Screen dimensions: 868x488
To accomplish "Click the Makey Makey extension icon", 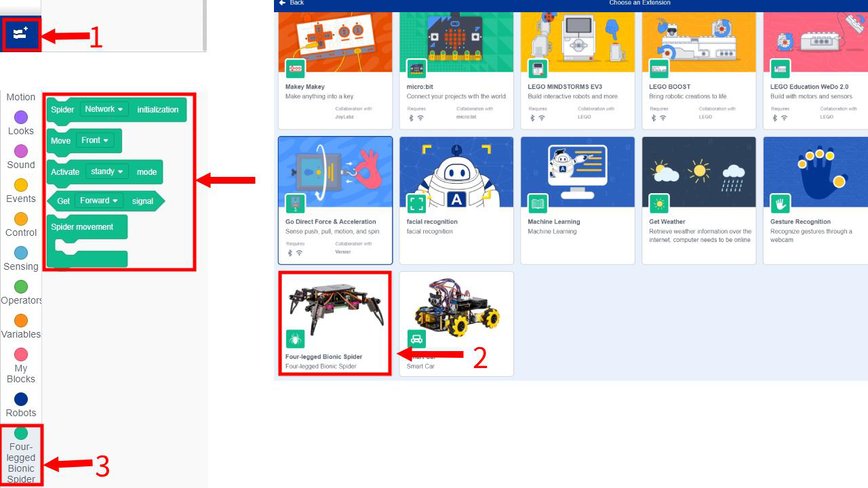I will tap(295, 68).
